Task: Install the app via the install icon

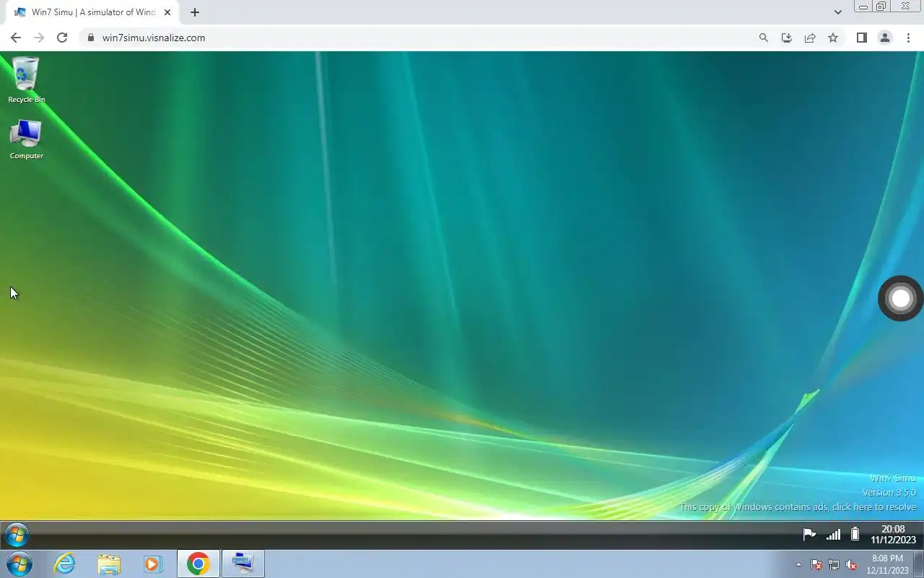Action: pos(787,38)
